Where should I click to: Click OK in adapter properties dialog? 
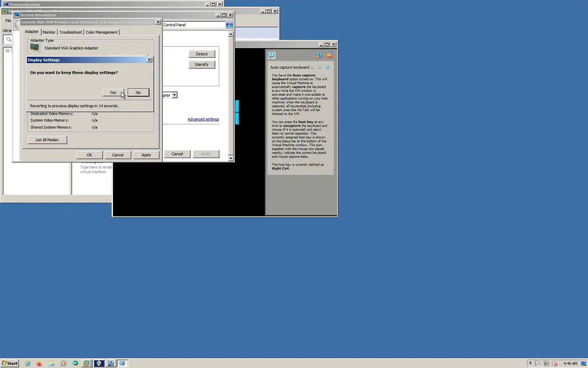coord(90,155)
